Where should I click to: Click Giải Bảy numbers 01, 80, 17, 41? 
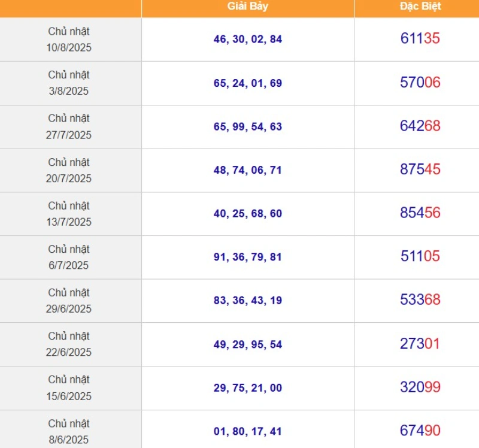pos(248,431)
